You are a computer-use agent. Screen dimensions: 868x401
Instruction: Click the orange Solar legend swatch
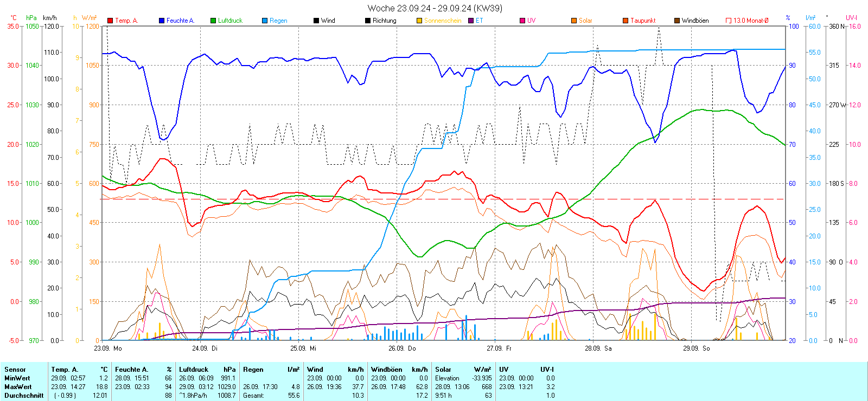click(x=574, y=21)
